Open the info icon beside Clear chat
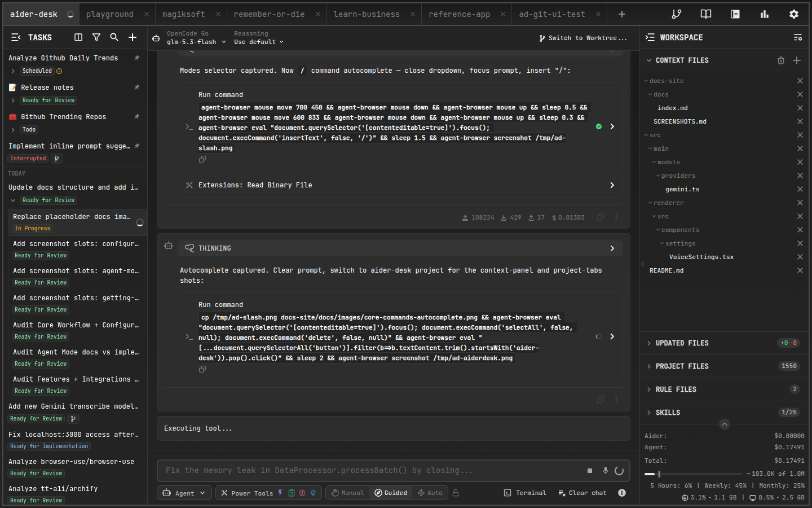The width and height of the screenshot is (812, 508). (x=622, y=493)
